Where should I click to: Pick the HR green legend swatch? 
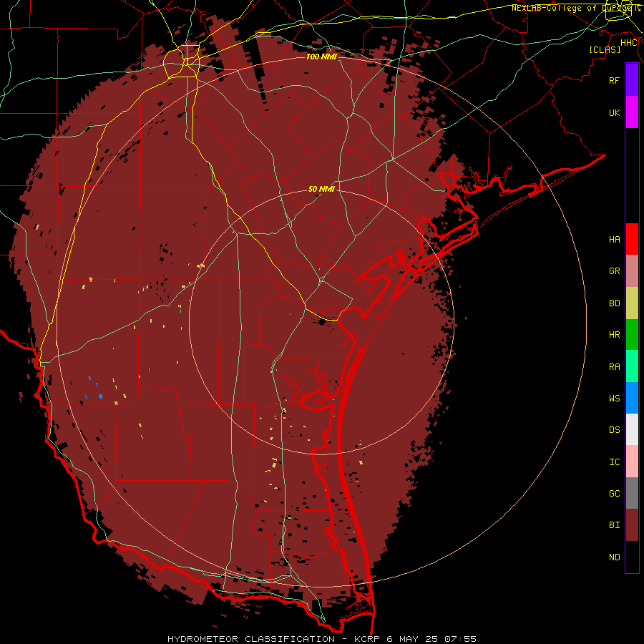[x=632, y=335]
